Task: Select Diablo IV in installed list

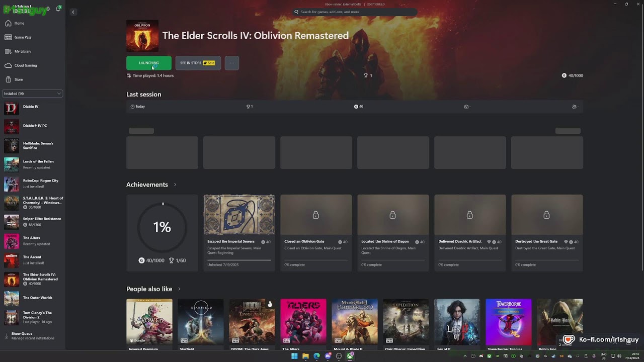Action: [33, 107]
